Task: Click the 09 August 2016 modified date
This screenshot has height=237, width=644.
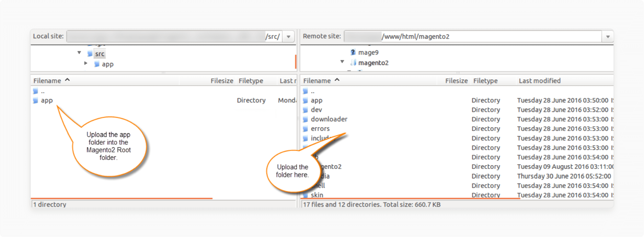Action: (565, 167)
